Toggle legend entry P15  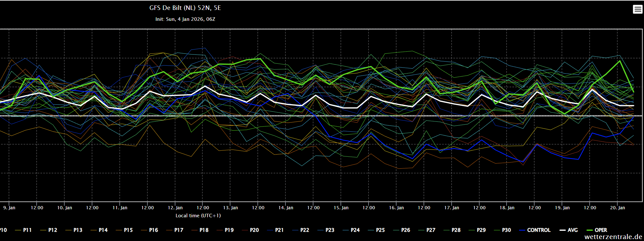click(124, 230)
